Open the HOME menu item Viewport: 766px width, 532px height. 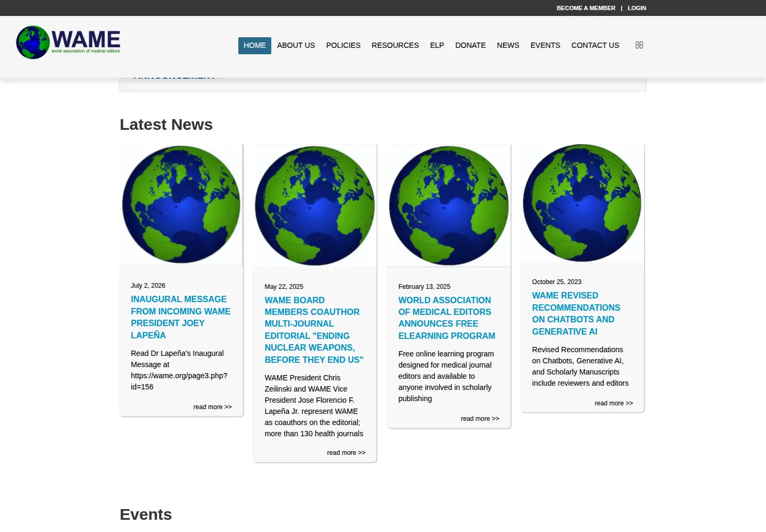(255, 45)
